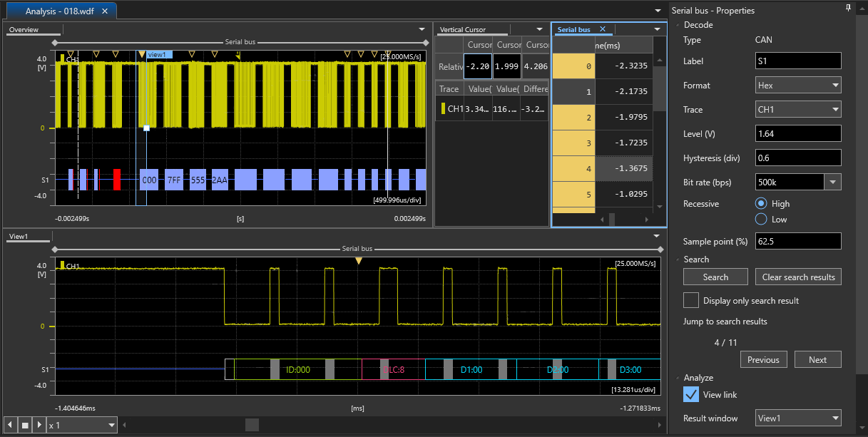Uncheck the View link checkbox
868x437 pixels.
tap(690, 394)
